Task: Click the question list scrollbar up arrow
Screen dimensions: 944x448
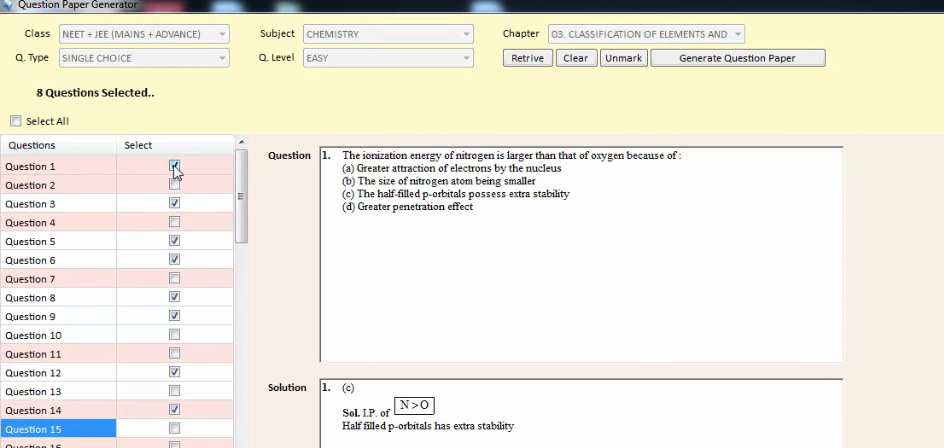Action: (241, 143)
